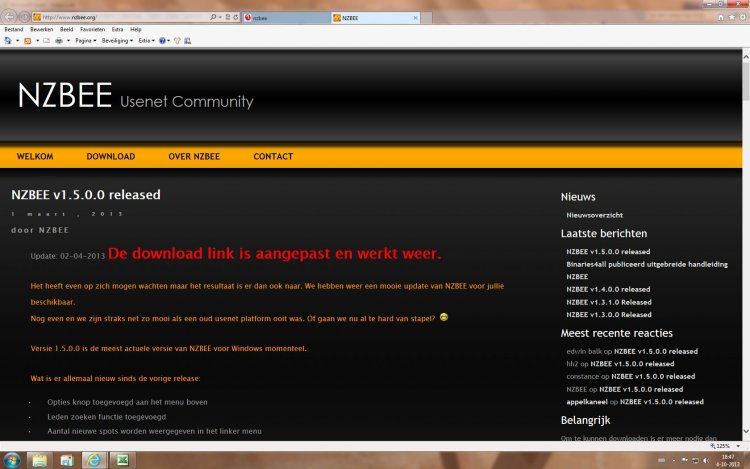Image resolution: width=750 pixels, height=469 pixels.
Task: Open the Pagina dropdown in command bar
Action: 86,41
